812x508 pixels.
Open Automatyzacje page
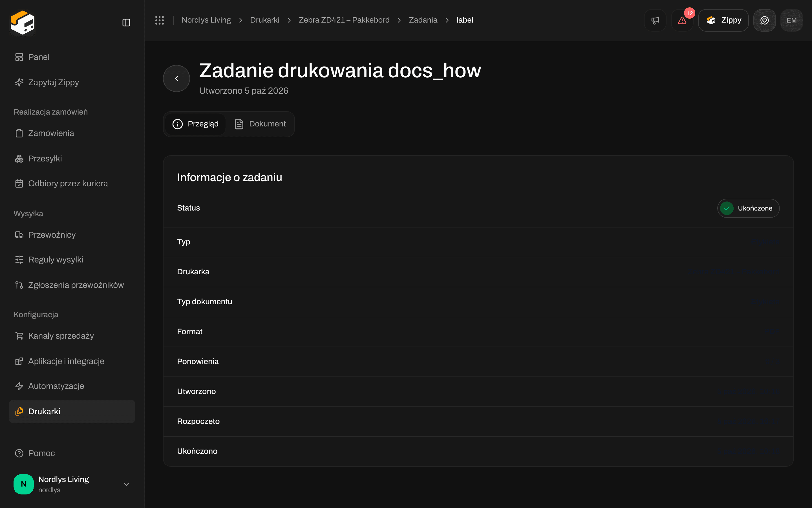point(72,386)
